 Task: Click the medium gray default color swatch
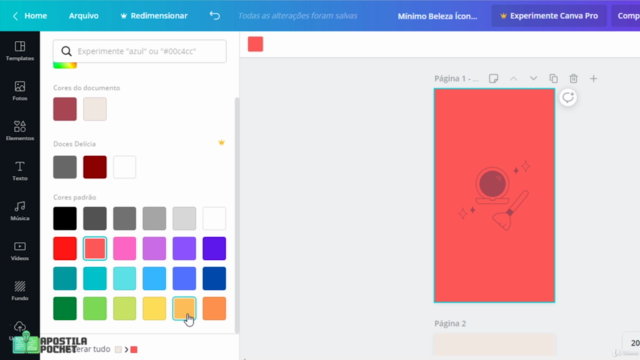[124, 218]
